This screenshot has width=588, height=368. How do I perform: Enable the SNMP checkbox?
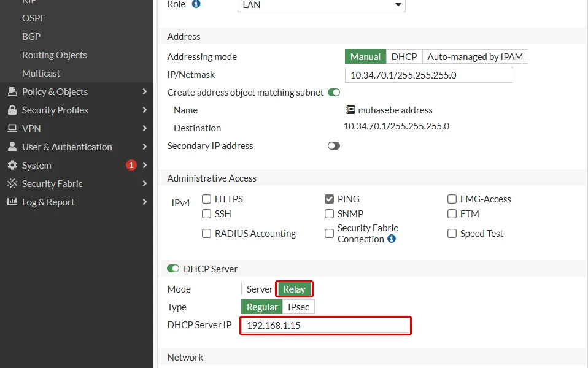(329, 213)
